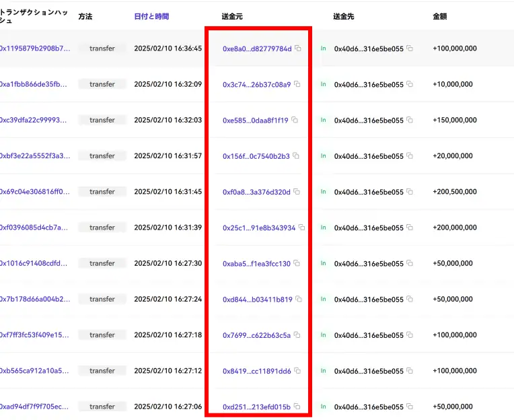The width and height of the screenshot is (514, 420).
Task: Click the In label in 16:32:03 row
Action: click(323, 120)
